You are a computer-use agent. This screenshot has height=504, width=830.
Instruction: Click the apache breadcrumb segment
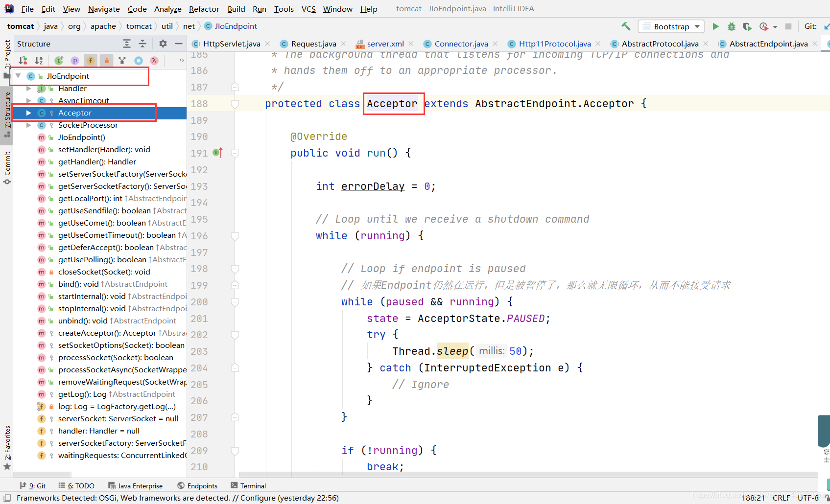point(103,26)
